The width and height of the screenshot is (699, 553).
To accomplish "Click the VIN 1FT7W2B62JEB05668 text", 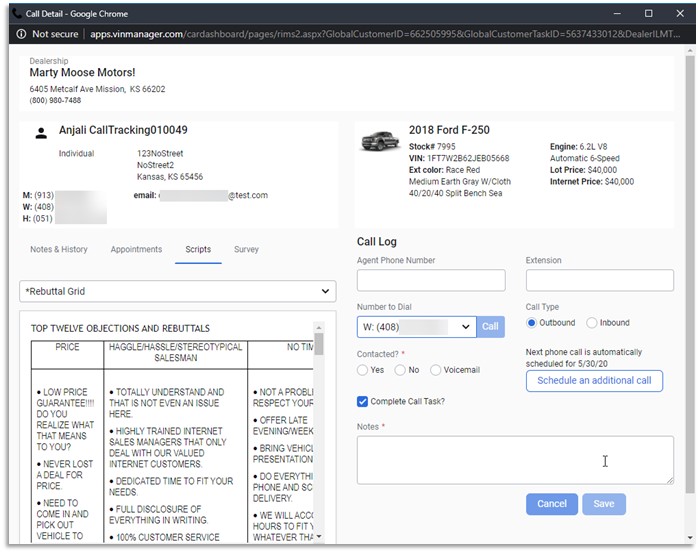I will [459, 158].
